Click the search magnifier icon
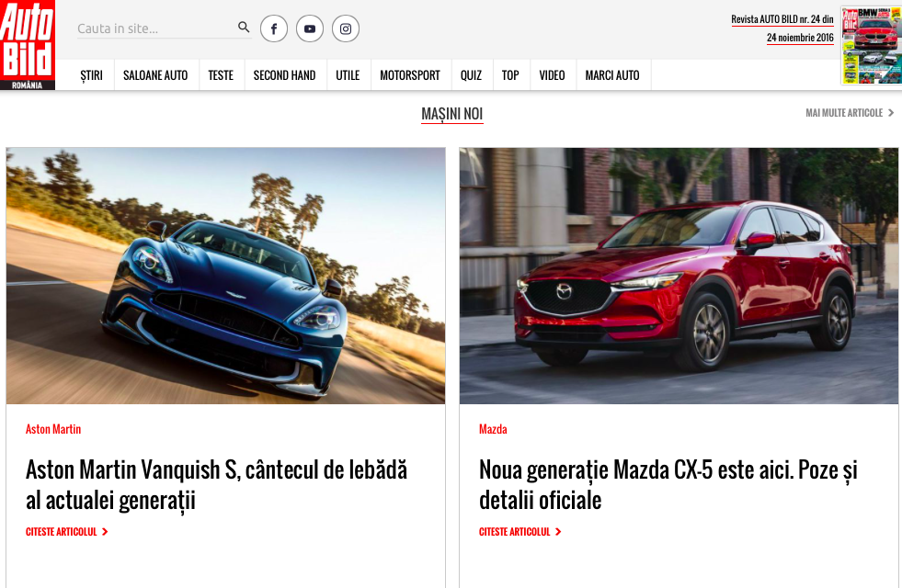The height and width of the screenshot is (588, 902). pyautogui.click(x=244, y=27)
